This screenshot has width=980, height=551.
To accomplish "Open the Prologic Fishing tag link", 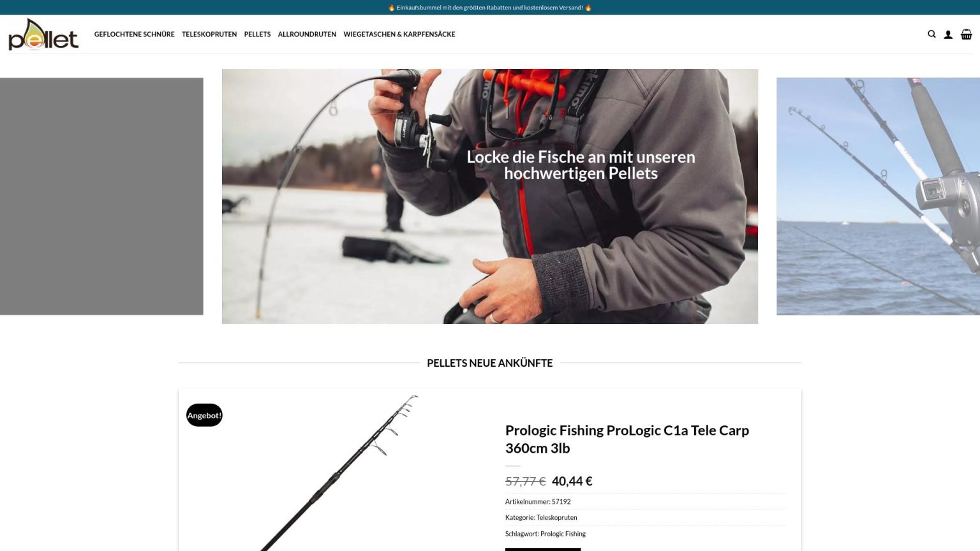I will [x=563, y=534].
